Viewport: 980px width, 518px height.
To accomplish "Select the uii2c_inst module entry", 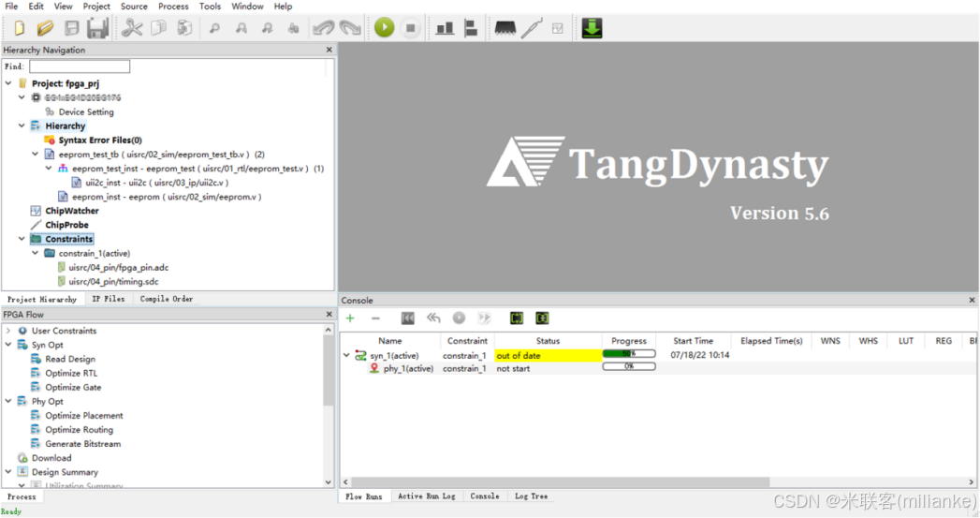I will pyautogui.click(x=157, y=183).
